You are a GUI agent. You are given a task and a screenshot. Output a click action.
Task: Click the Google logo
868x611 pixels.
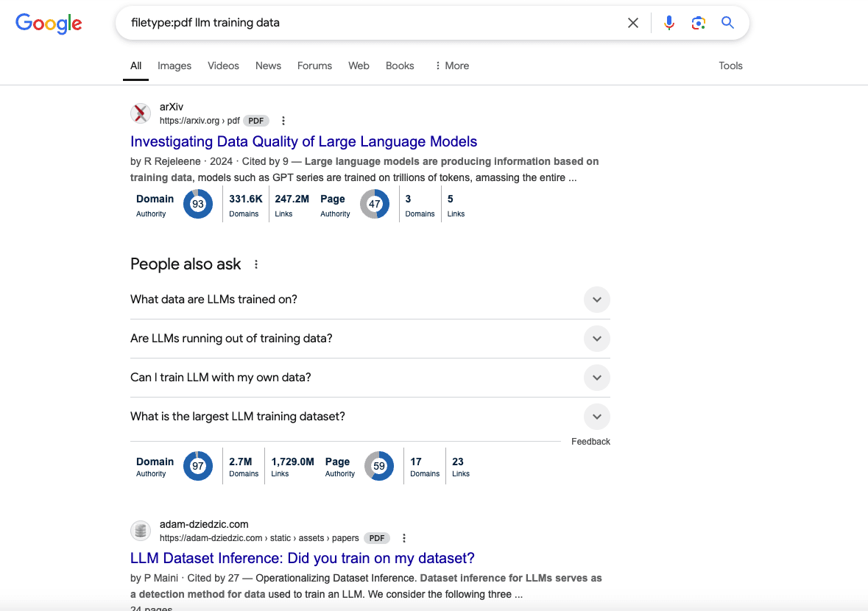(x=49, y=24)
